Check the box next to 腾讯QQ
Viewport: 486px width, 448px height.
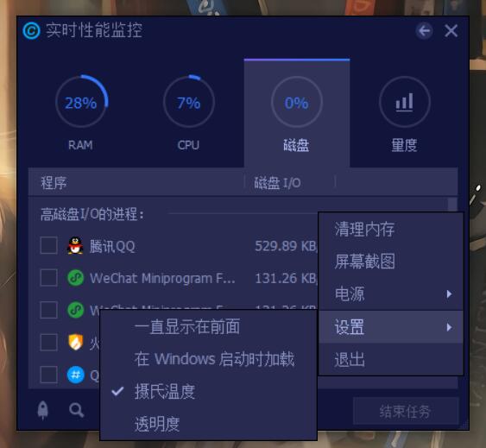[x=48, y=245]
